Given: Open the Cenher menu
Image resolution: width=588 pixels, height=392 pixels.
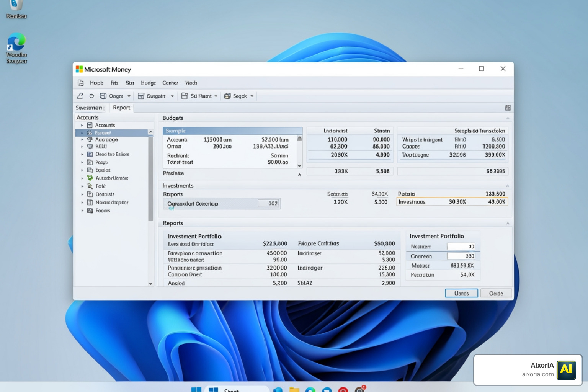Looking at the screenshot, I should [170, 83].
